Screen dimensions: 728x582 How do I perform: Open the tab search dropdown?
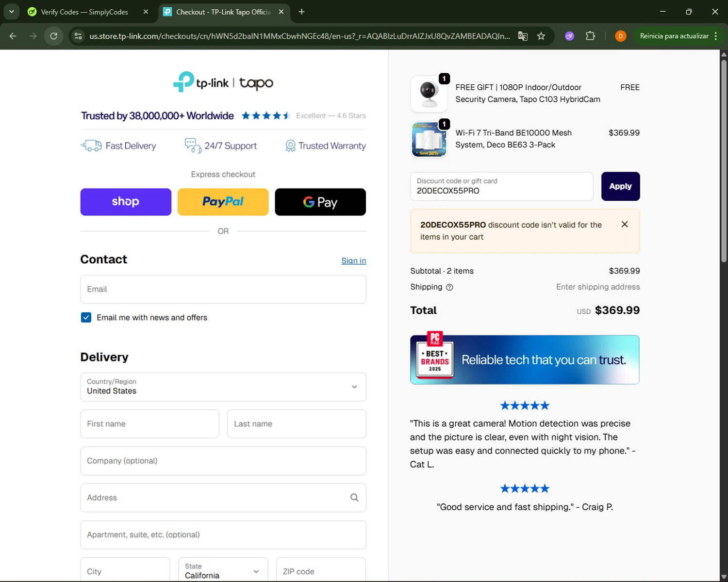point(11,12)
